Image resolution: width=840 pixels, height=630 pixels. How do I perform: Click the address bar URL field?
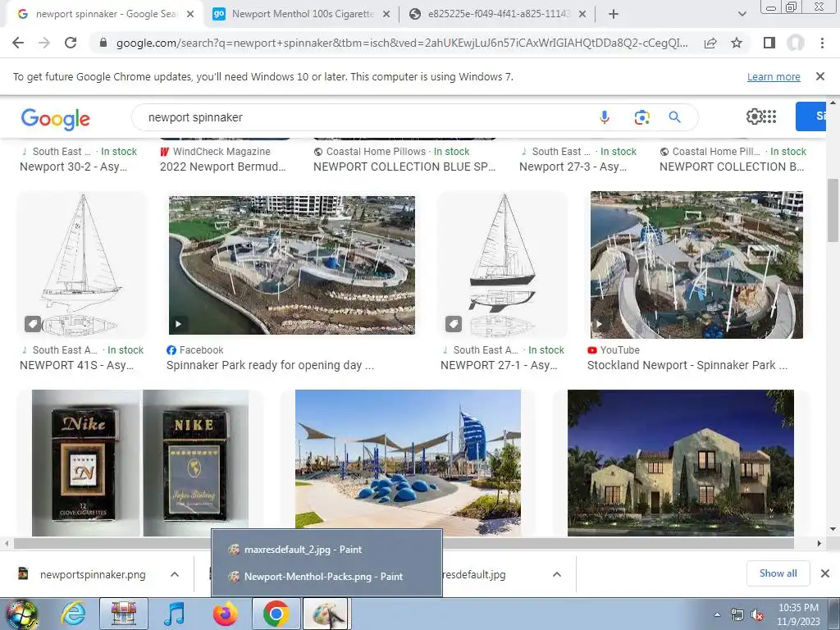coord(402,43)
